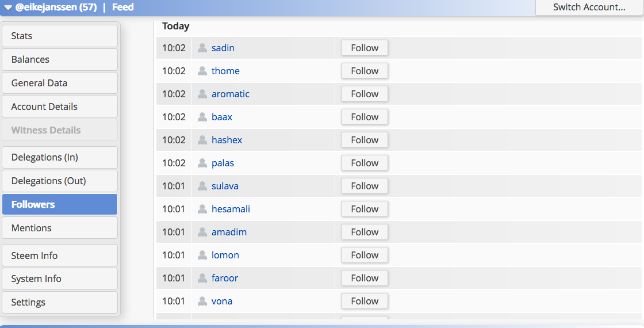This screenshot has width=644, height=328.
Task: Select Delegations (In) in the sidebar
Action: [x=60, y=157]
